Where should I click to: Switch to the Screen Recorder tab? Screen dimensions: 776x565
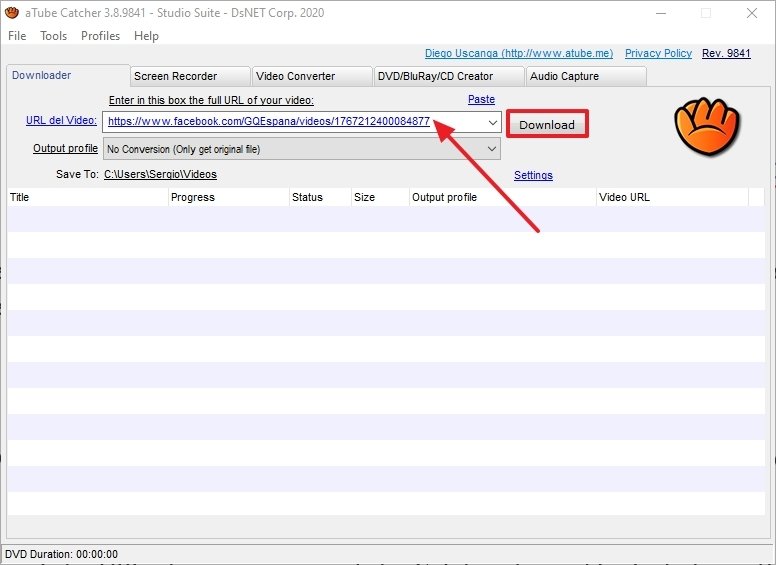pyautogui.click(x=190, y=76)
